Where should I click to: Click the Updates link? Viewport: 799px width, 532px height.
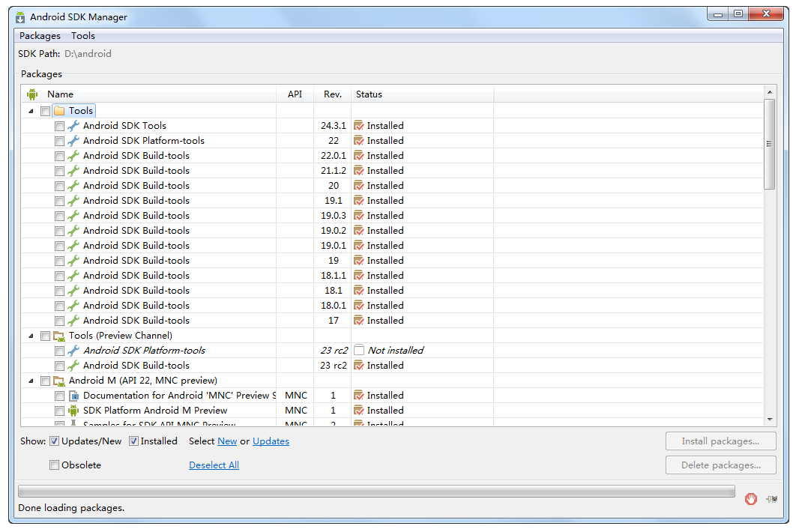271,441
